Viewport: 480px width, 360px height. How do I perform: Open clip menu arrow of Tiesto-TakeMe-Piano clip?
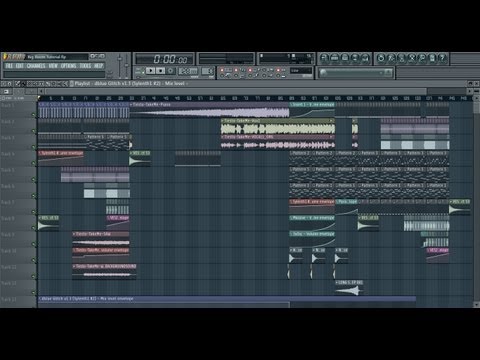tap(131, 105)
